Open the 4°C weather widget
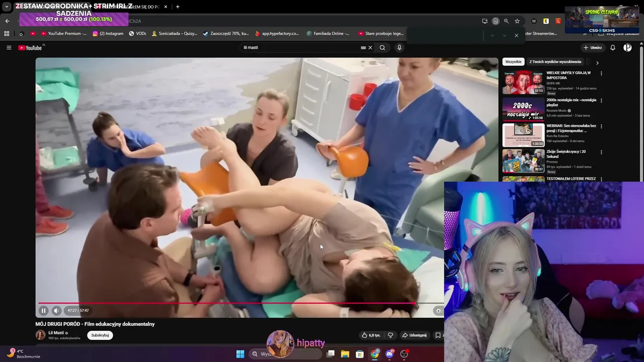The image size is (644, 362). click(x=23, y=353)
